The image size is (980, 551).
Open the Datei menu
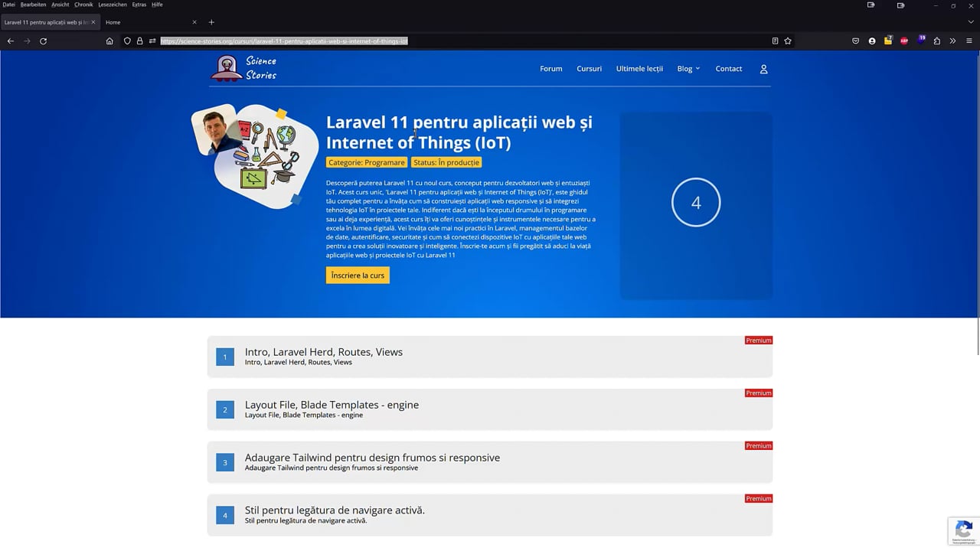tap(8, 5)
